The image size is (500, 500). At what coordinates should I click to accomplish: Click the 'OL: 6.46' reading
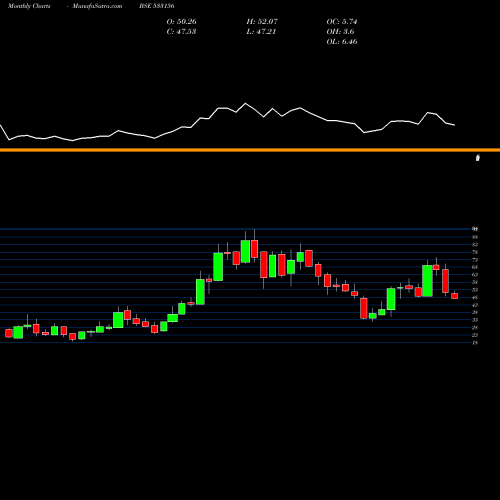(x=342, y=42)
